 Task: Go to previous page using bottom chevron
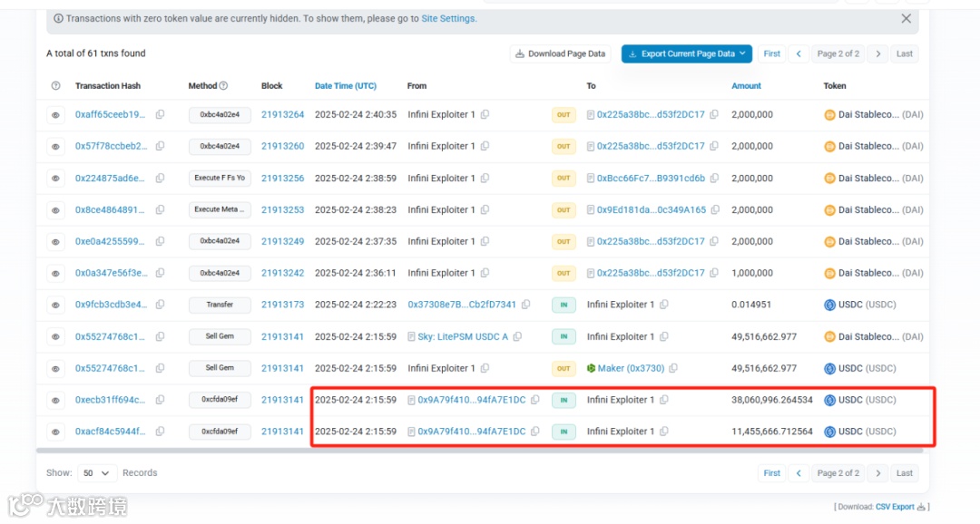tap(799, 473)
